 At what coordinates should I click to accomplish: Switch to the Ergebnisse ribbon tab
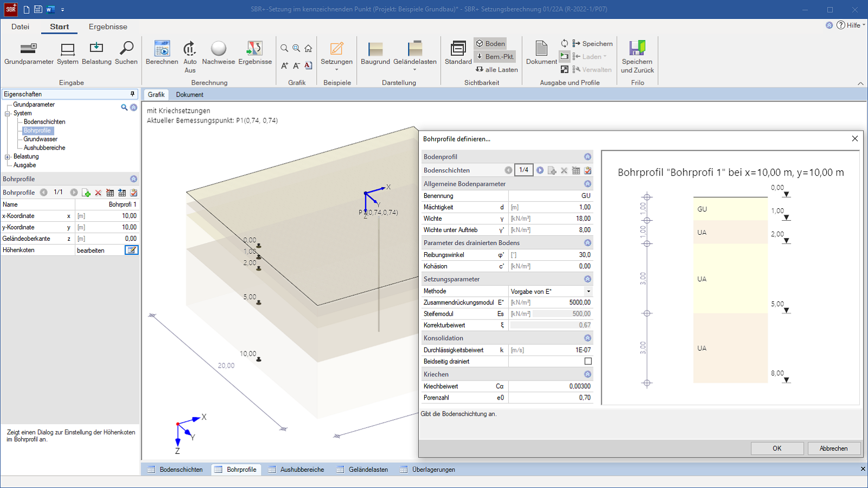point(108,27)
